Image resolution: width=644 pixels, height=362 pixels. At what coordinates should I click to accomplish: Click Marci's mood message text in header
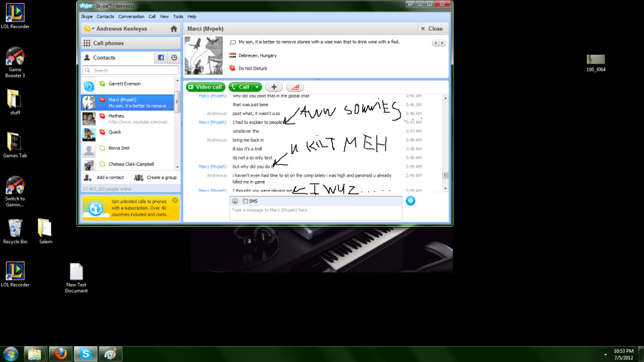pos(319,42)
